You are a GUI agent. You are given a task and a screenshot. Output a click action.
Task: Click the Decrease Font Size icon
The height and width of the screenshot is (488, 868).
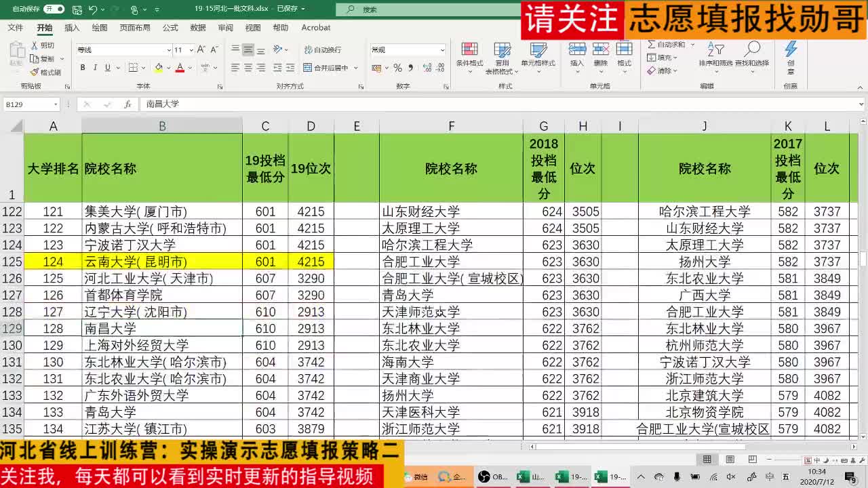[x=215, y=50]
